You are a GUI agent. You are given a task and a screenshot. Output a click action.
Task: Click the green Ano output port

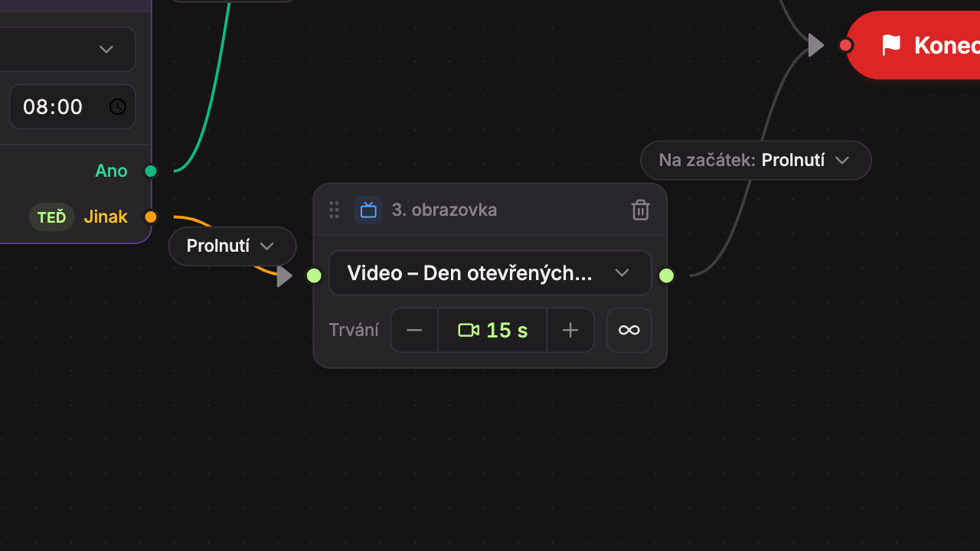click(151, 171)
